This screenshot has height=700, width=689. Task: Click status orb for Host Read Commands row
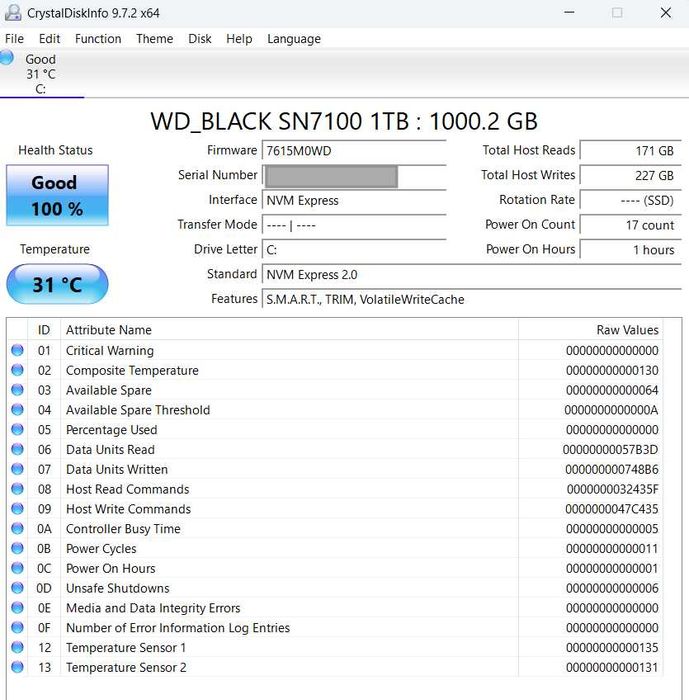pos(17,488)
